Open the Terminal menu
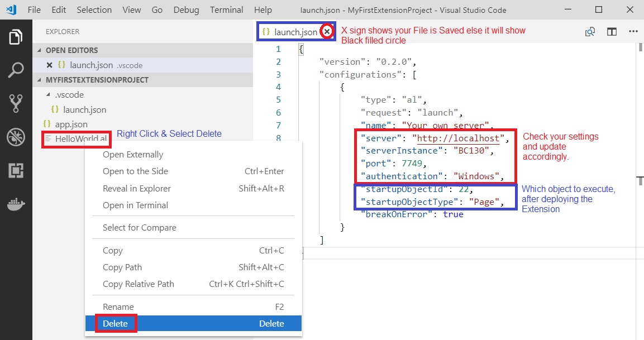The width and height of the screenshot is (644, 340). pos(226,10)
